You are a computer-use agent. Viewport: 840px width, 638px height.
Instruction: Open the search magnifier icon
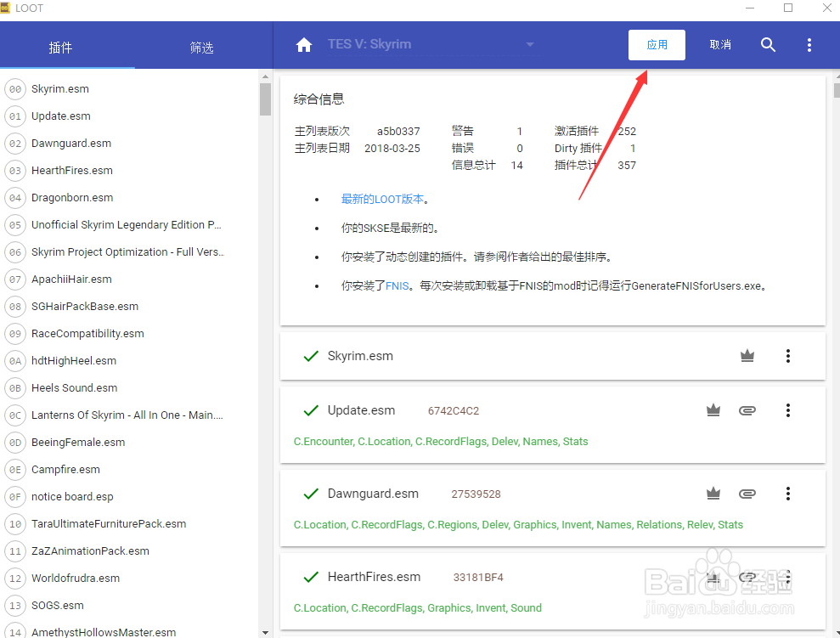(768, 45)
